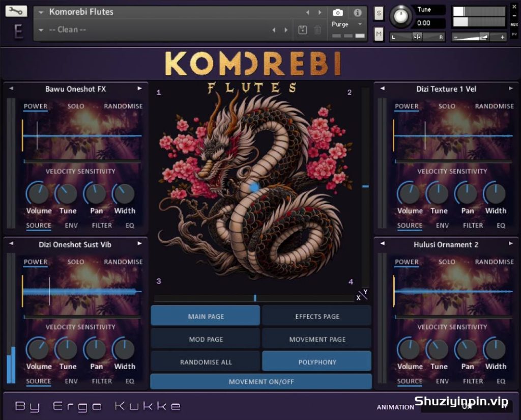This screenshot has height=420, width=521.
Task: Toggle POWER on Bawu Oneshot FX layer
Action: 36,106
